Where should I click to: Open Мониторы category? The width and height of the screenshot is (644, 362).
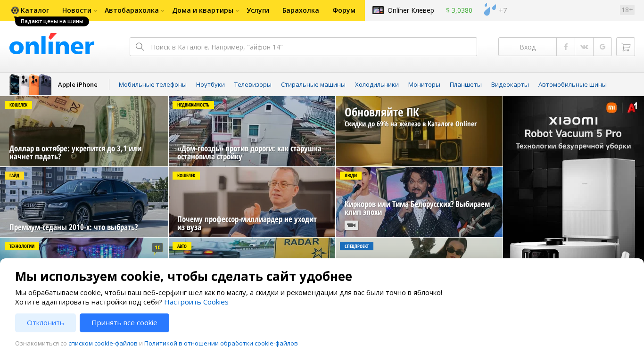(x=424, y=85)
